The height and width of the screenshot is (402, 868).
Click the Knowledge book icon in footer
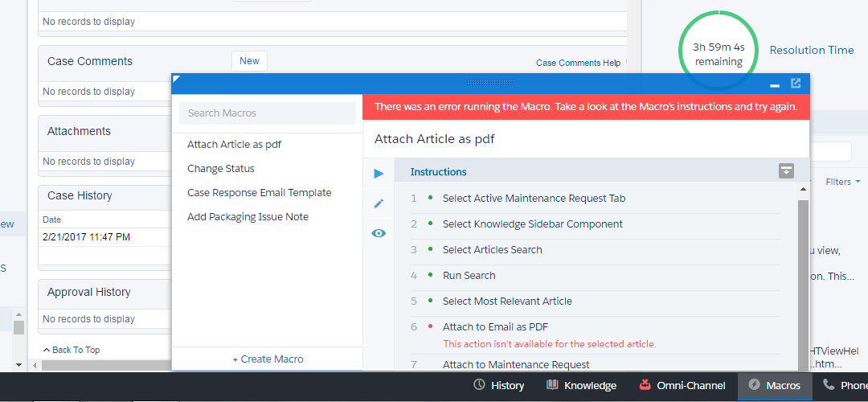pyautogui.click(x=552, y=385)
